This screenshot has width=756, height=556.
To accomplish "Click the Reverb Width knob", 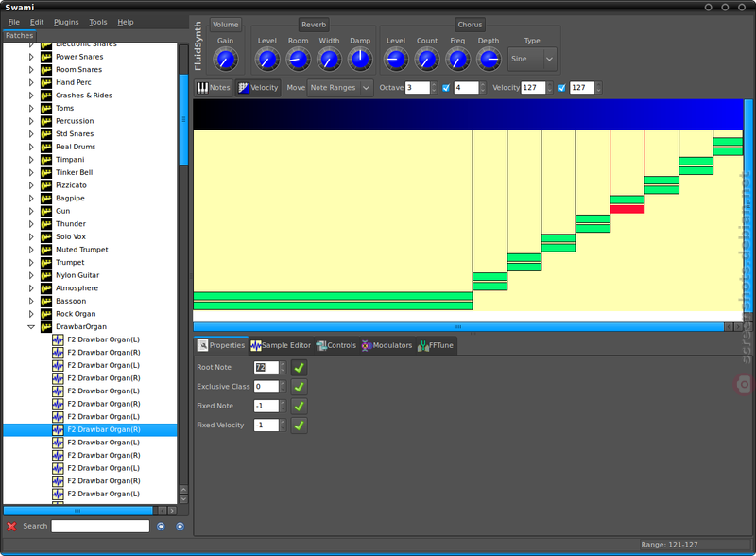I will click(329, 60).
